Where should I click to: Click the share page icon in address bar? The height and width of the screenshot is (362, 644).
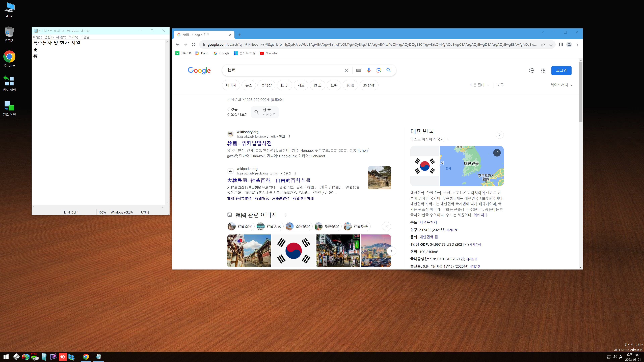point(543,44)
